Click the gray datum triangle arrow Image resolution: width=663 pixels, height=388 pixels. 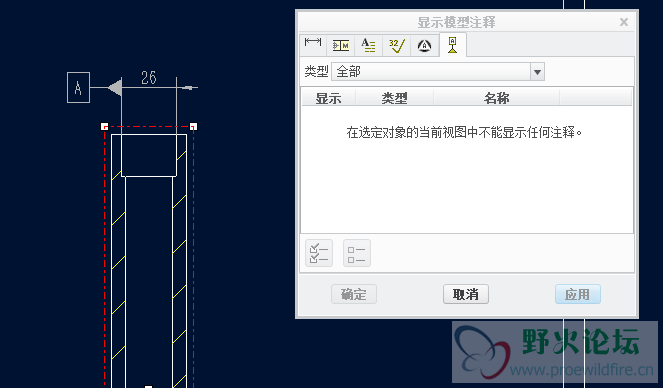coord(115,88)
